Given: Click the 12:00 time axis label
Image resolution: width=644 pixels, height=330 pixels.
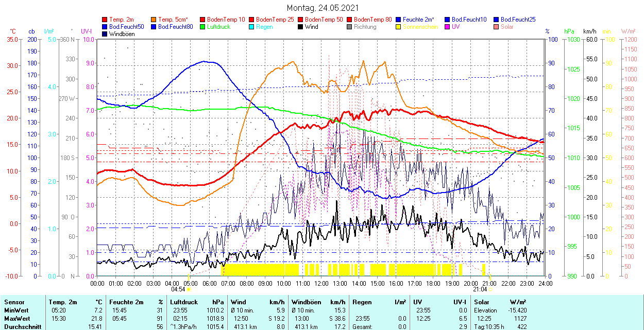Looking at the screenshot, I should pyautogui.click(x=321, y=283).
